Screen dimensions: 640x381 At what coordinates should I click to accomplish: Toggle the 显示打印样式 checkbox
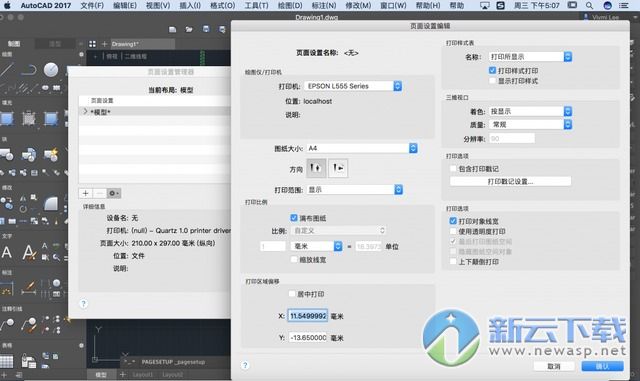tap(492, 81)
